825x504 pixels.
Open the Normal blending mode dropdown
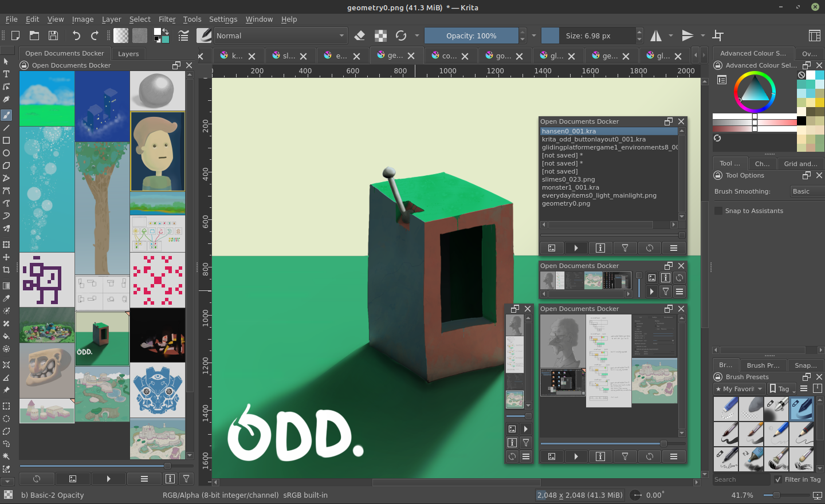click(x=280, y=36)
